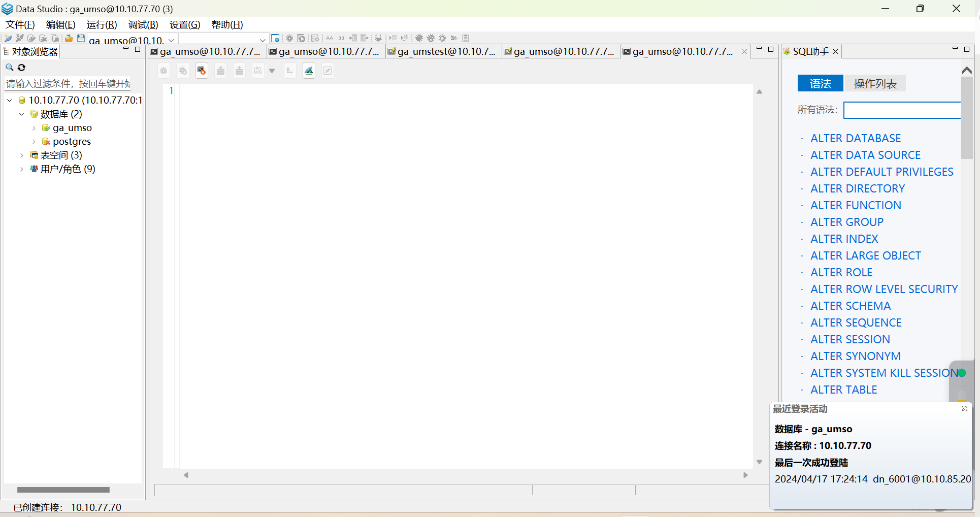
Task: Select the 操作列表 tab in SQL助手
Action: pos(875,83)
